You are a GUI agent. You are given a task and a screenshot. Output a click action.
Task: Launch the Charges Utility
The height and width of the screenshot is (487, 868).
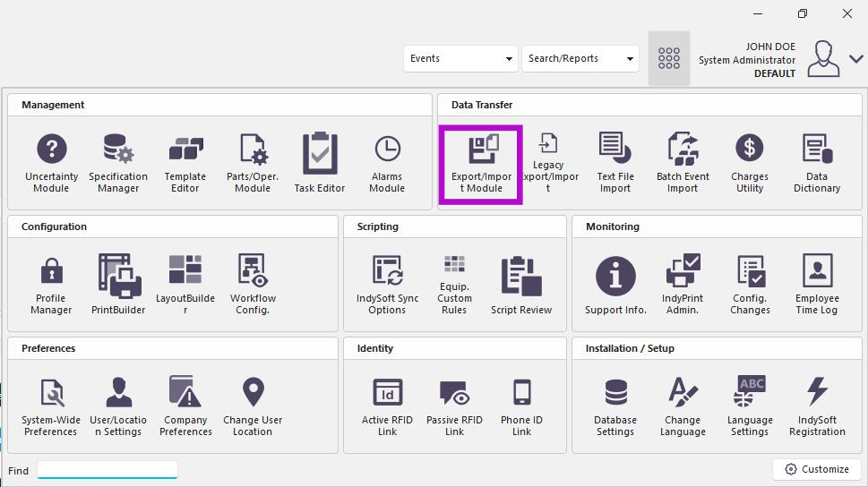pos(750,162)
